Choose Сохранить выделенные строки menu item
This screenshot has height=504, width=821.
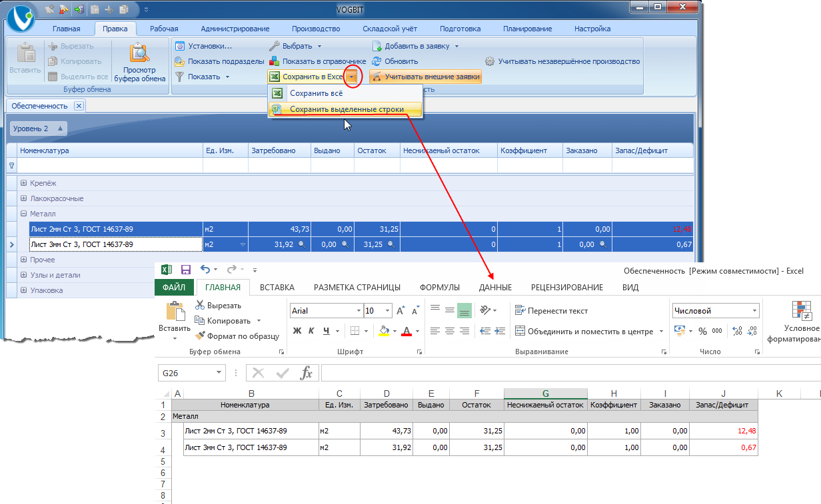(x=345, y=109)
